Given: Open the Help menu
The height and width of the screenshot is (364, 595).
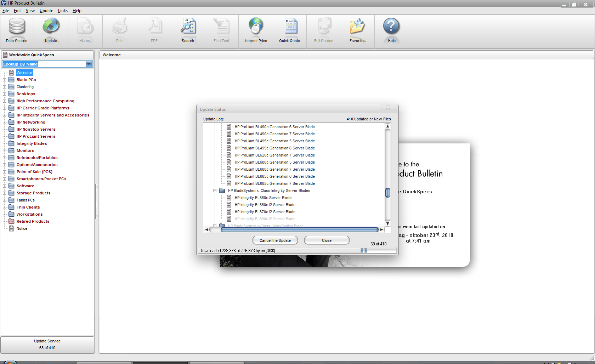Looking at the screenshot, I should click(77, 11).
